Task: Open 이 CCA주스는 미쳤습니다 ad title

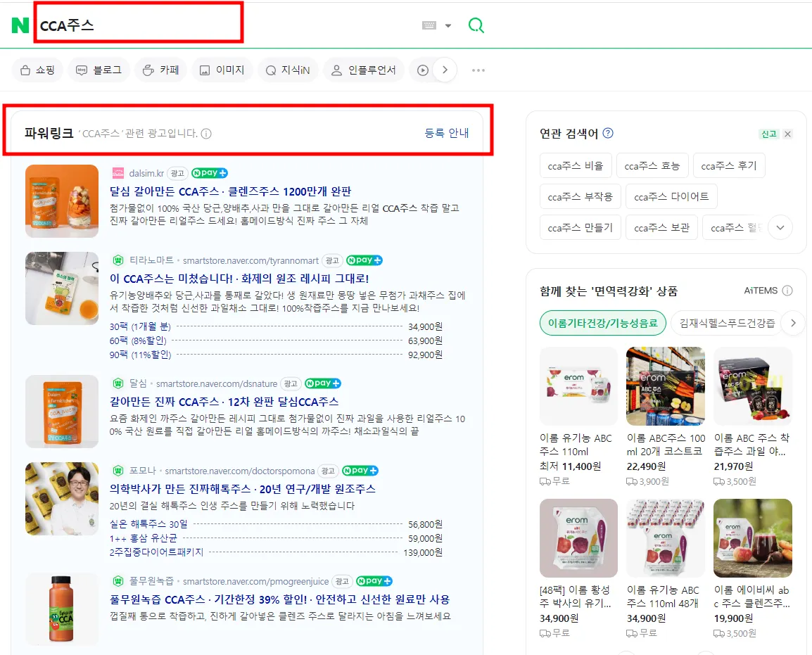Action: [239, 279]
